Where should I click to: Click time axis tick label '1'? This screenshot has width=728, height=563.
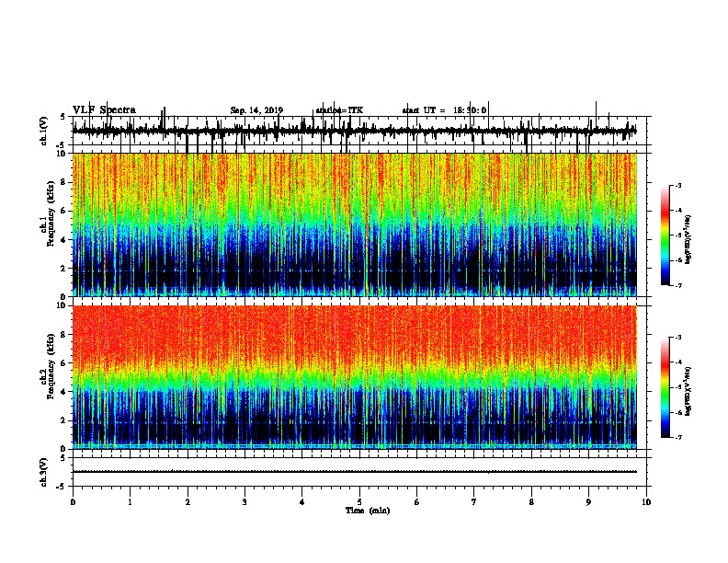tap(130, 502)
